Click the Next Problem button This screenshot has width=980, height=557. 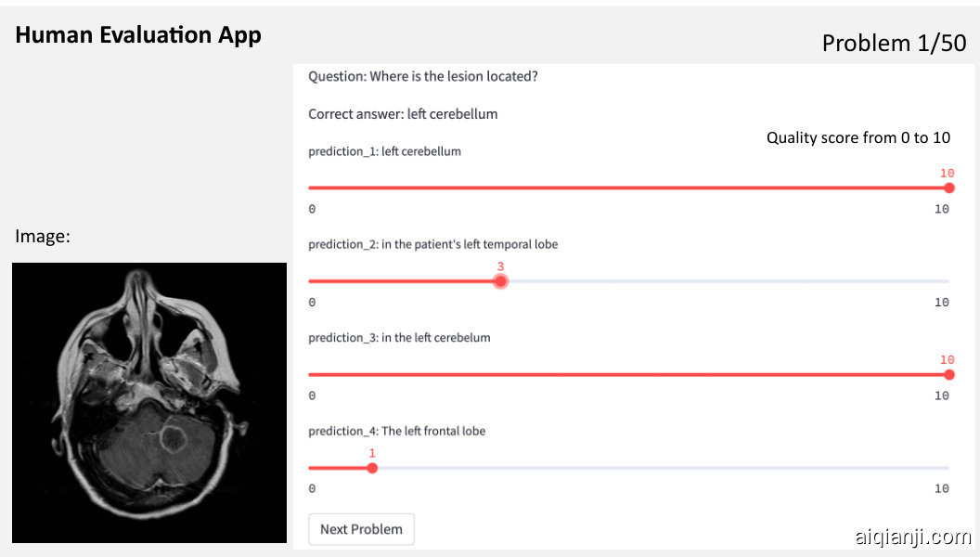[x=361, y=529]
